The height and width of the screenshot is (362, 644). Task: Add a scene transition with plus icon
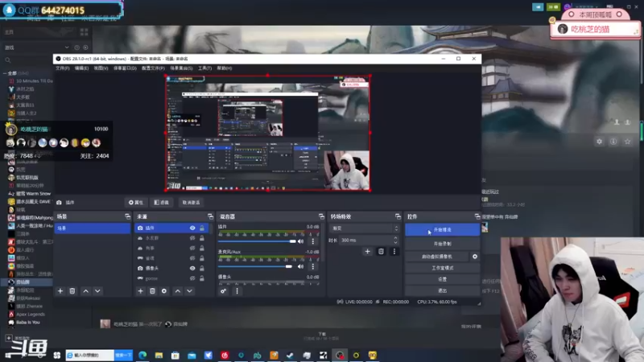coord(368,251)
